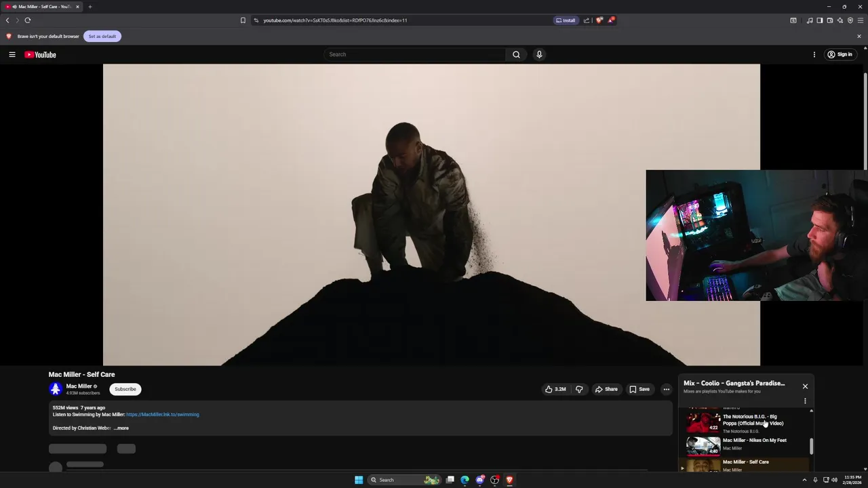
Task: Open a new browser tab with plus
Action: 90,7
